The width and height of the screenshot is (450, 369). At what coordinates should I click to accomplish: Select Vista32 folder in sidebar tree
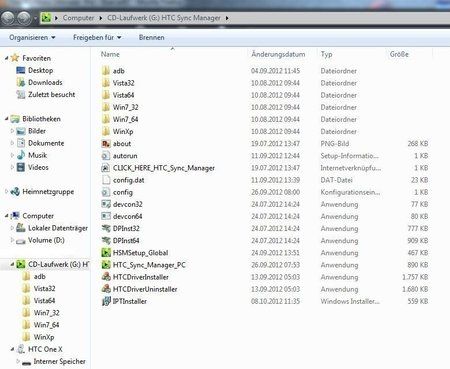click(44, 289)
